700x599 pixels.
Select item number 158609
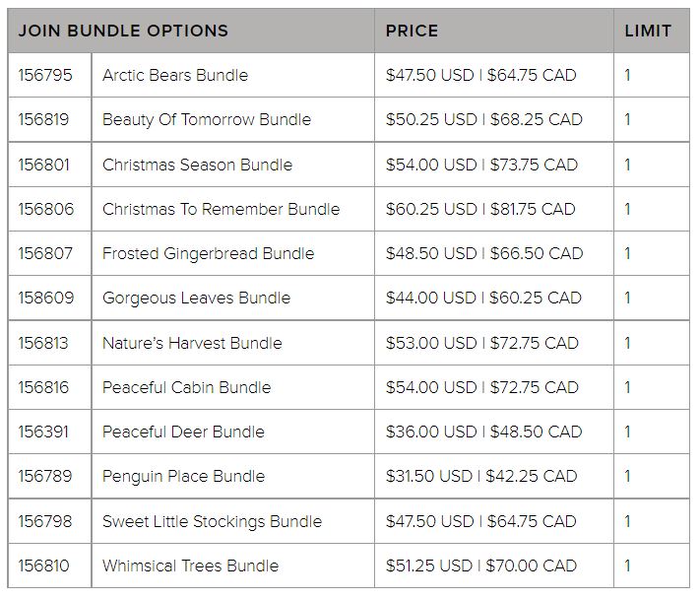(44, 298)
